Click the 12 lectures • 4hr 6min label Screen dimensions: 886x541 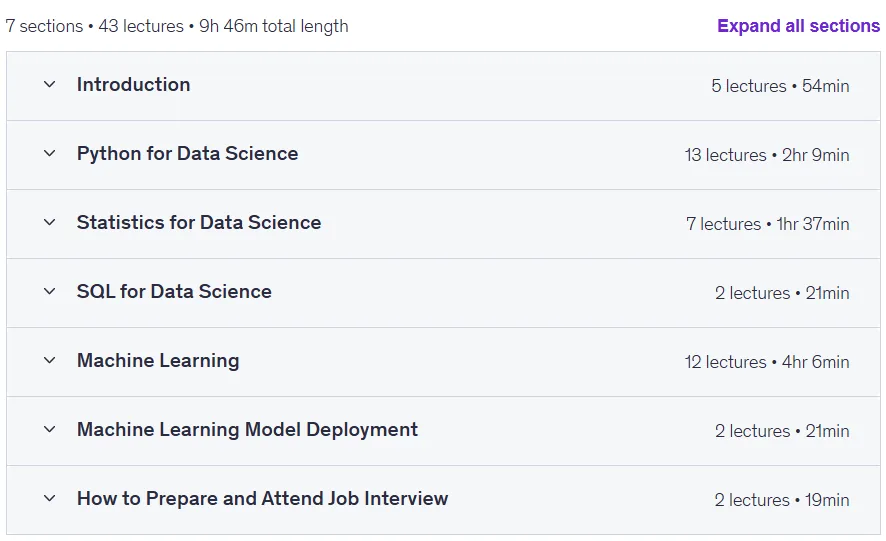767,362
